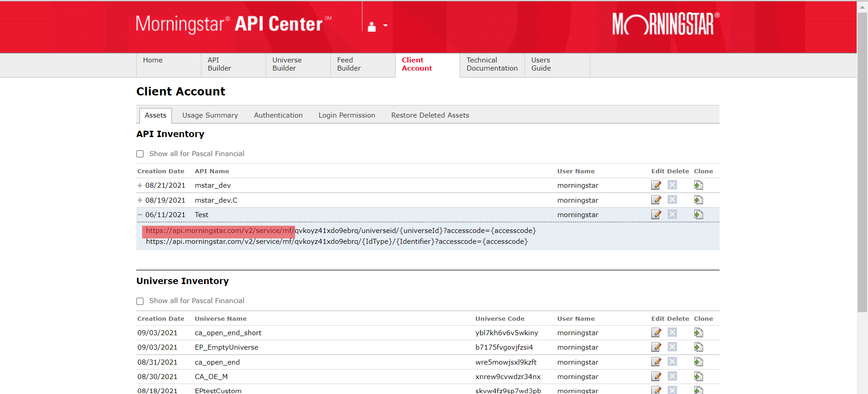
Task: Click the Morningstar logo
Action: pyautogui.click(x=666, y=24)
